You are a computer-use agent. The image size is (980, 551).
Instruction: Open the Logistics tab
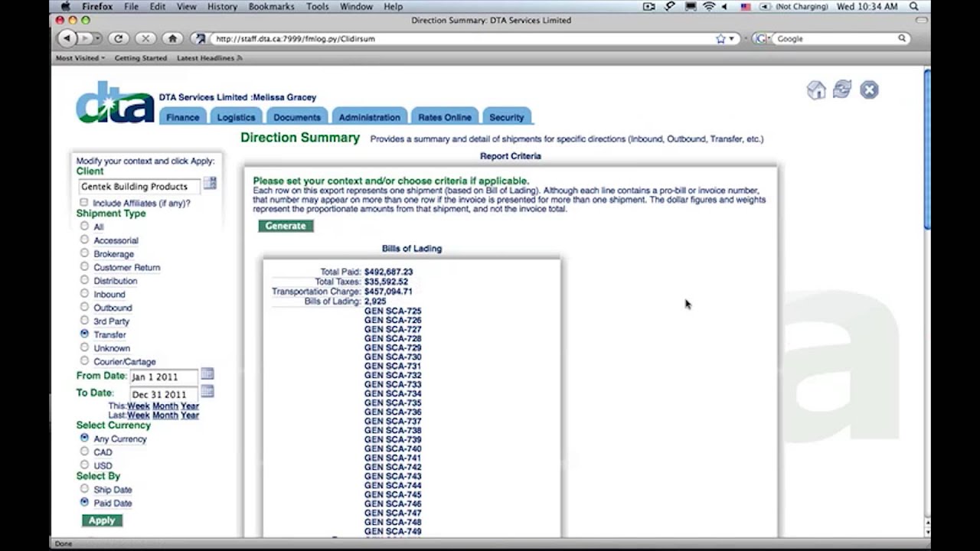pyautogui.click(x=236, y=117)
